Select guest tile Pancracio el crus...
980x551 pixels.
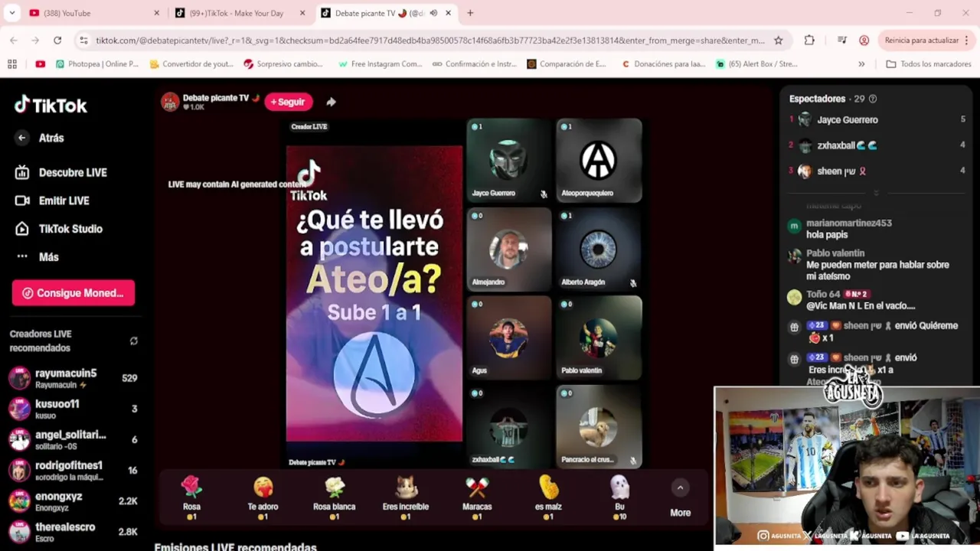pos(599,426)
